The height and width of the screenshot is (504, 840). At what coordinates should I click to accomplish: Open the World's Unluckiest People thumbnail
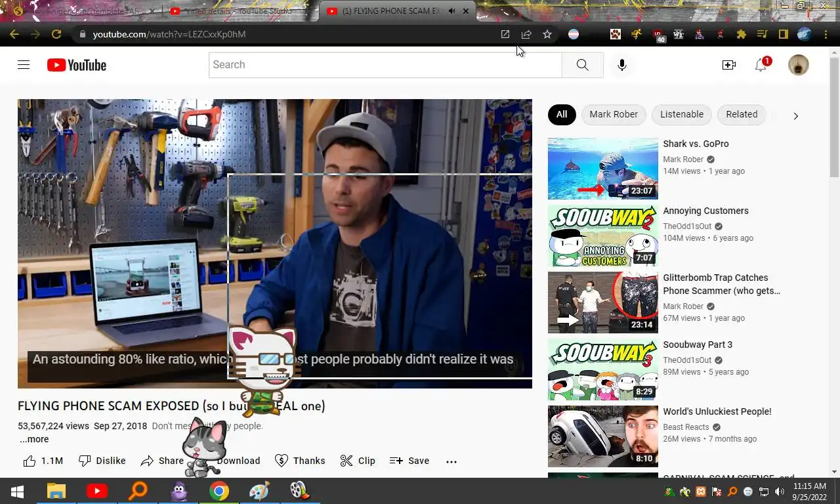602,436
